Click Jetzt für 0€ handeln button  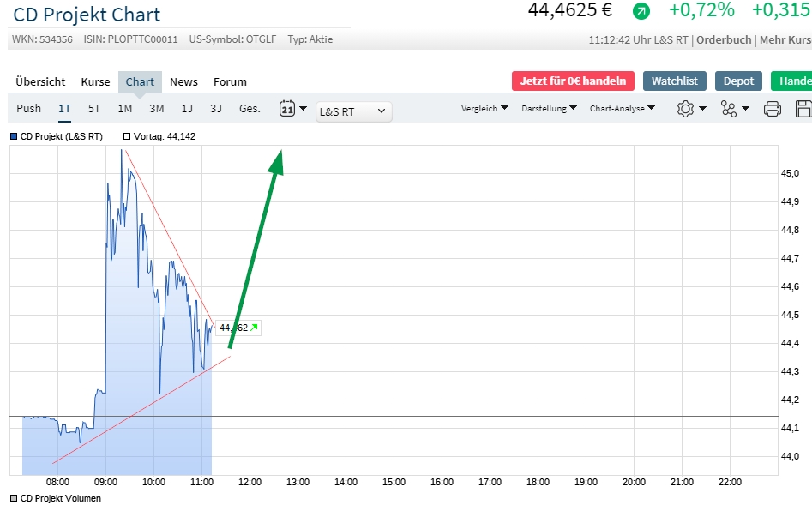[x=573, y=81]
